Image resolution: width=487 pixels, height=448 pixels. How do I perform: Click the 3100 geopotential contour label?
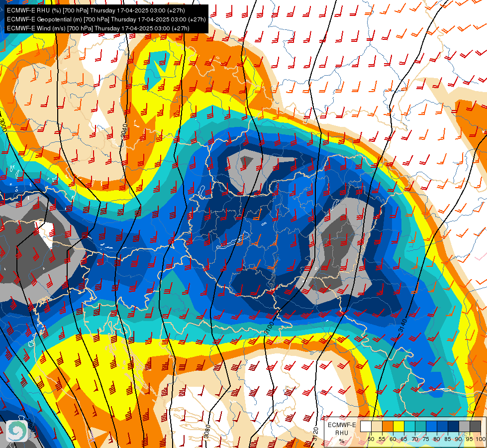(x=270, y=329)
